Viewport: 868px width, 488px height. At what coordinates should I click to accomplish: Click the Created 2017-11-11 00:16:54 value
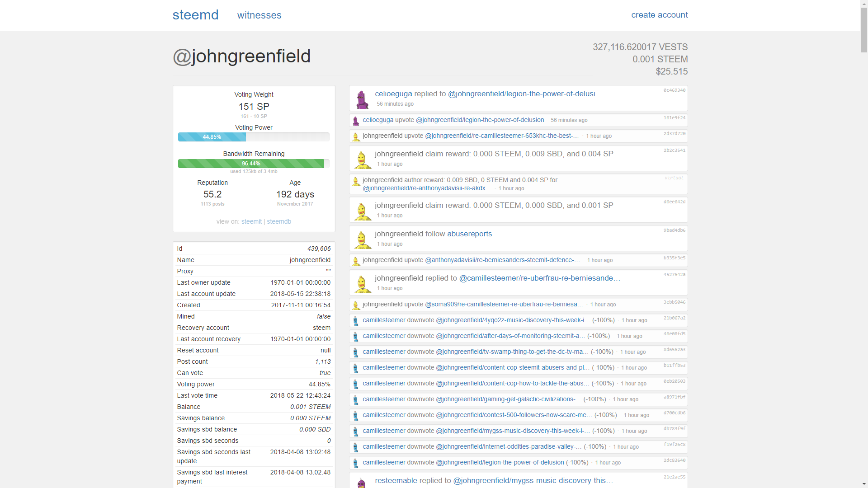[301, 305]
